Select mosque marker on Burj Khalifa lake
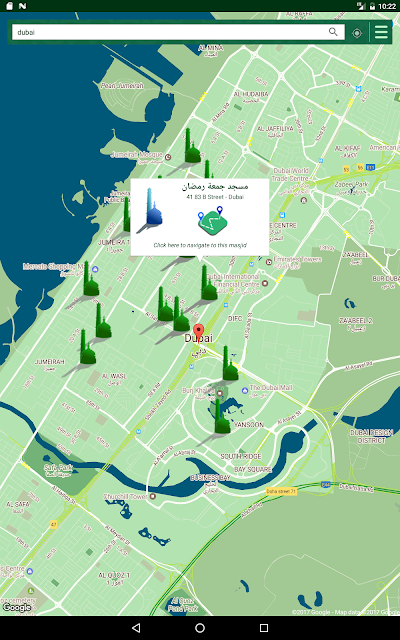400x640 pixels. [x=222, y=416]
